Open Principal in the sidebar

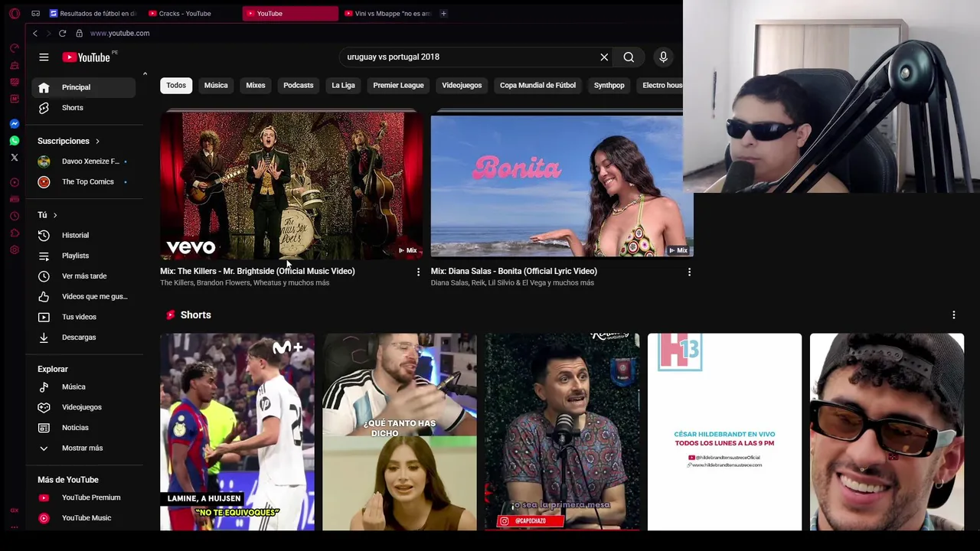84,87
